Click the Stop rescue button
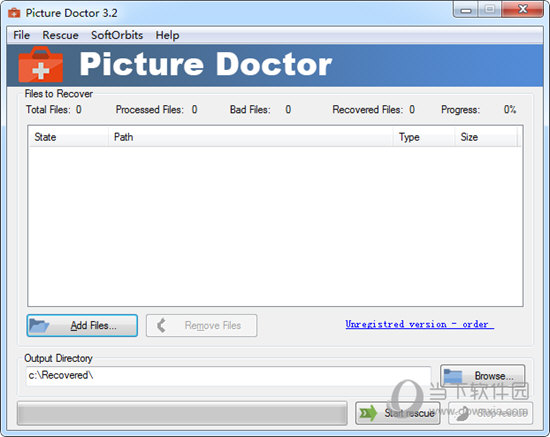Screen dimensions: 550x437 pyautogui.click(x=490, y=413)
